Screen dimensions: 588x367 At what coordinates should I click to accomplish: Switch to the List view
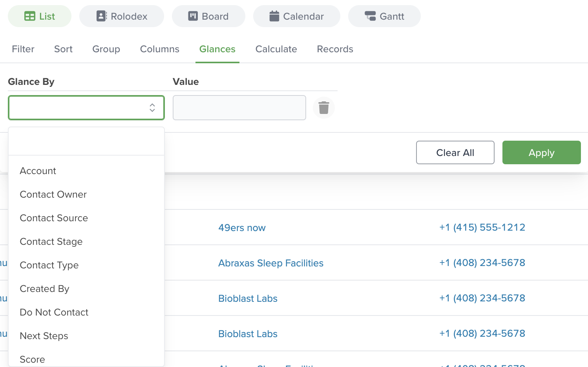pyautogui.click(x=40, y=16)
